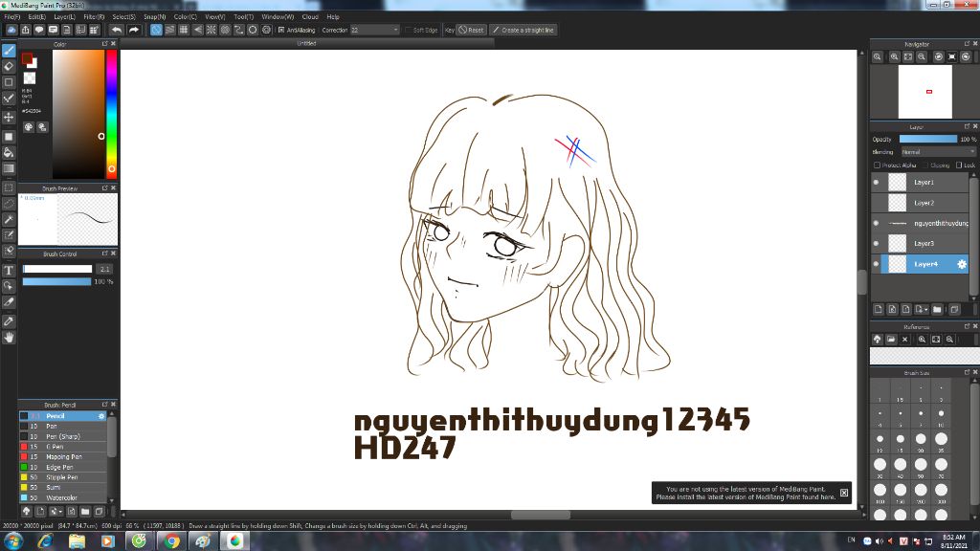This screenshot has height=551, width=980.
Task: Select the Eraser tool
Action: click(9, 66)
